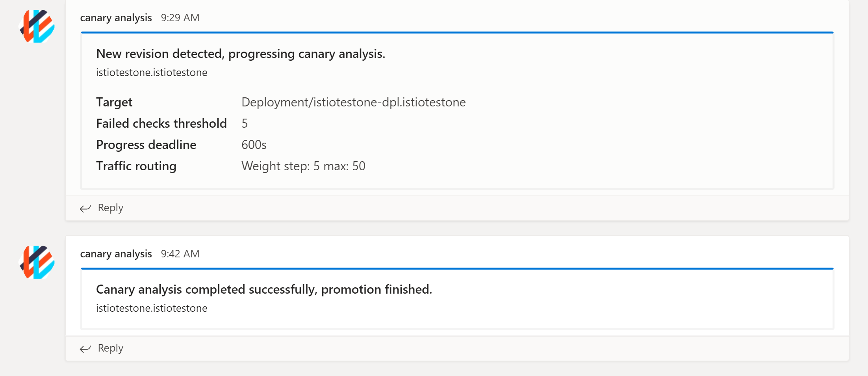Click the curved reply arrow under promotion message
Image resolution: width=868 pixels, height=376 pixels.
85,348
